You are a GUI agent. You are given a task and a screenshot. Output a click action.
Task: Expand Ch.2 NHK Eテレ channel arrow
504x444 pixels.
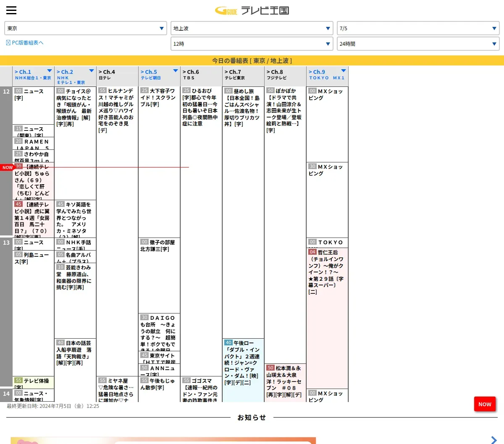[92, 71]
